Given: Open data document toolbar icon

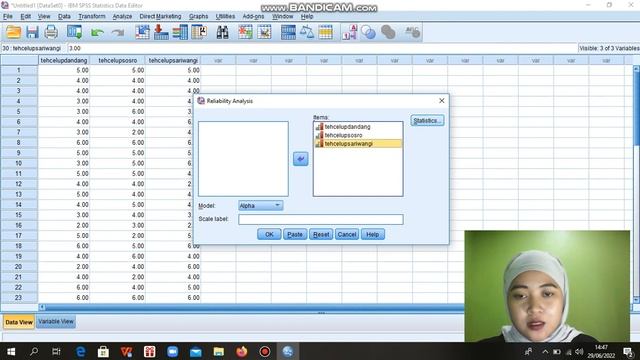Looking at the screenshot, I should pyautogui.click(x=13, y=32).
